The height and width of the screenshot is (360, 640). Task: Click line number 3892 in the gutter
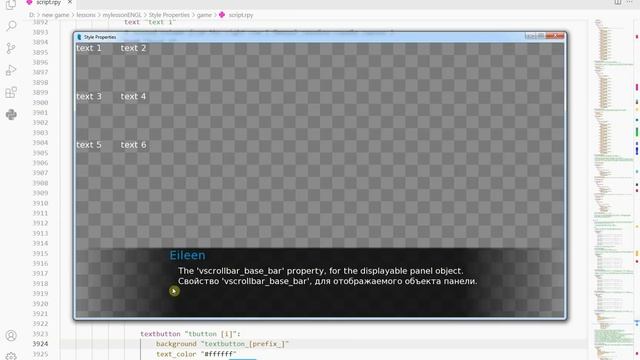tap(40, 22)
